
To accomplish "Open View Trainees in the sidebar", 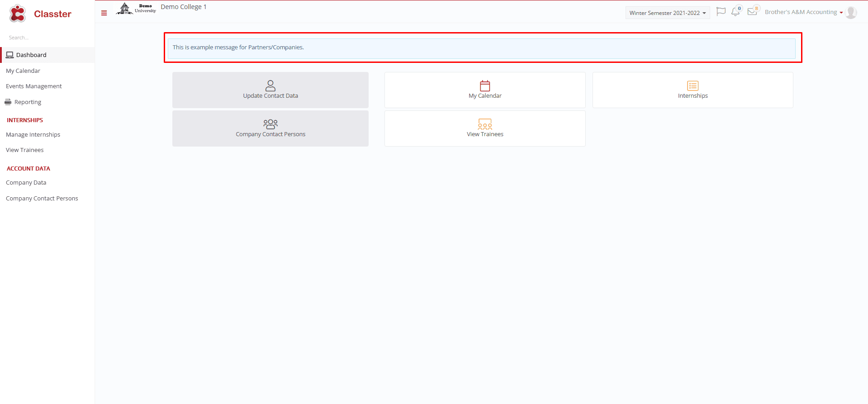I will click(25, 150).
